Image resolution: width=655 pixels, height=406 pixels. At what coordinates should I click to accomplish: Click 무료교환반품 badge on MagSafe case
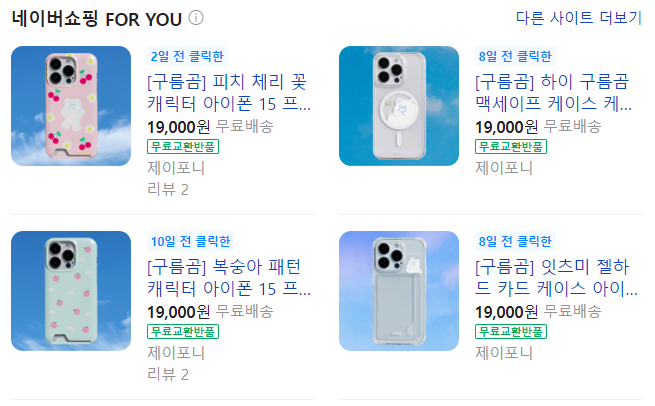(x=511, y=147)
